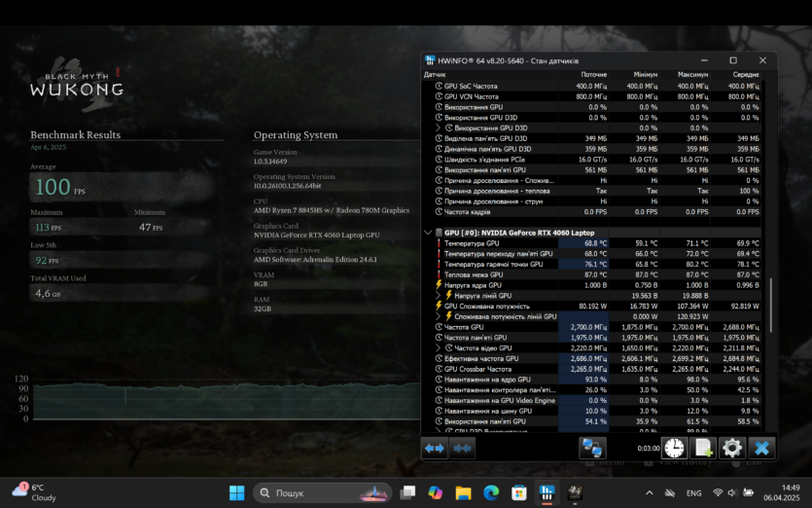Select Динамічна пам'ять GPU D3D row
Screen dimensions: 812x508
591,149
